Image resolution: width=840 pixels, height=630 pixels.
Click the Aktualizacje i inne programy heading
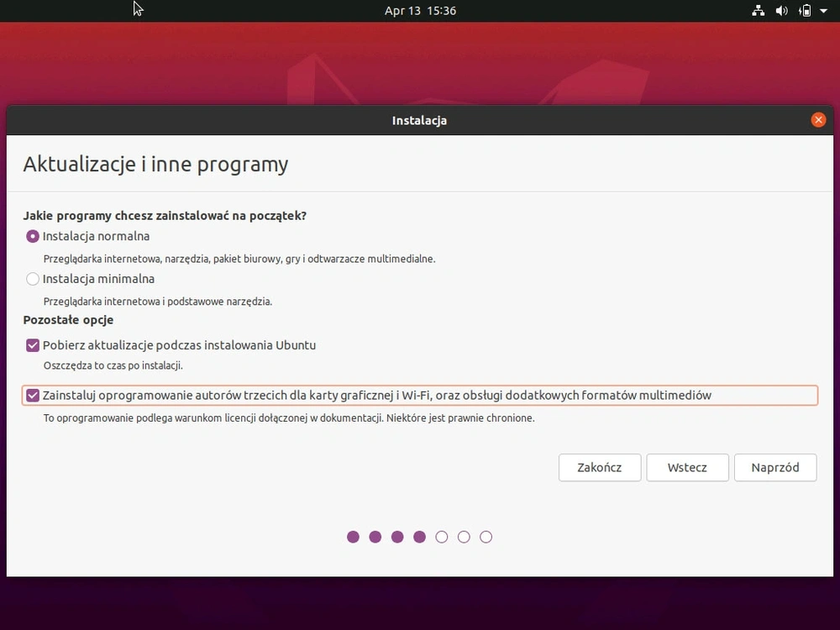coord(155,165)
